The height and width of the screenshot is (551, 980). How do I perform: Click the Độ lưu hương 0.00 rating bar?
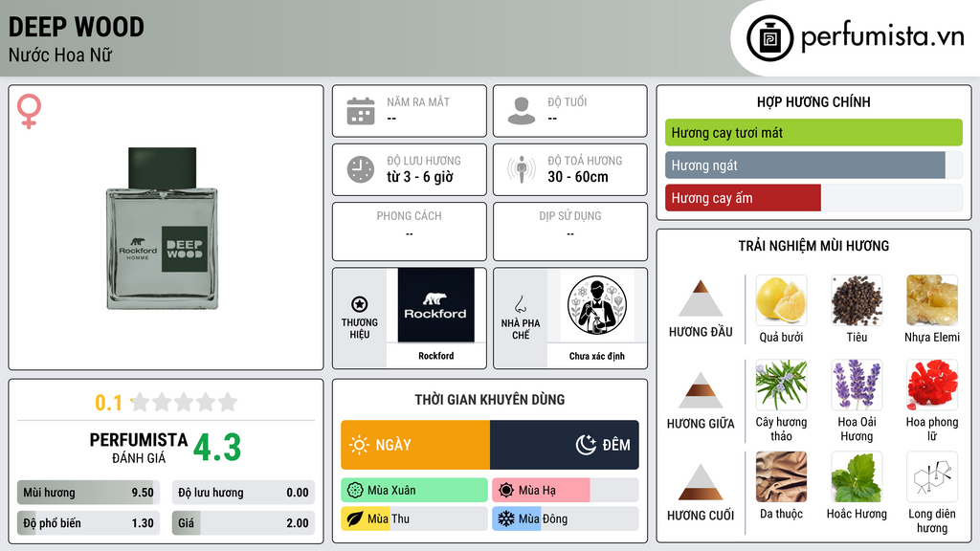[243, 493]
